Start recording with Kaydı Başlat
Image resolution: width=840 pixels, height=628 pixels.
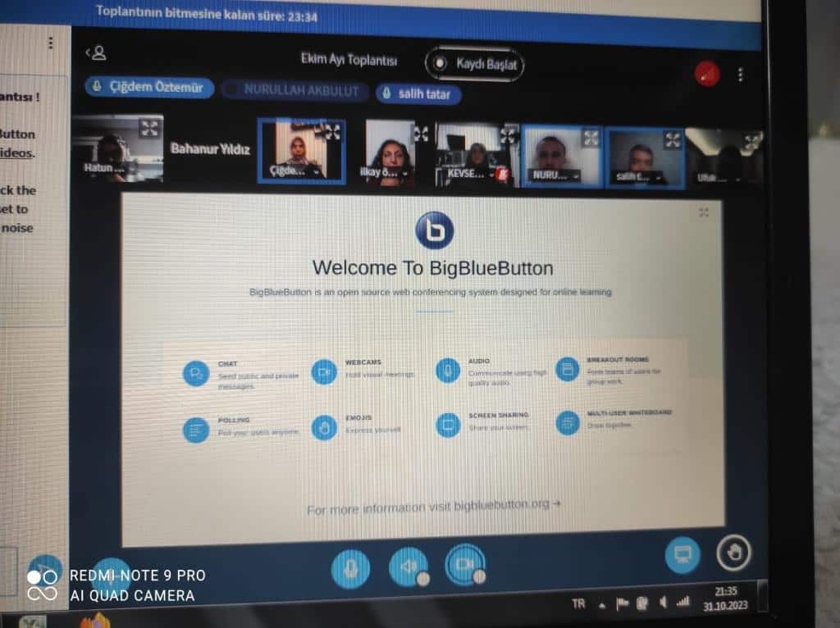click(475, 64)
